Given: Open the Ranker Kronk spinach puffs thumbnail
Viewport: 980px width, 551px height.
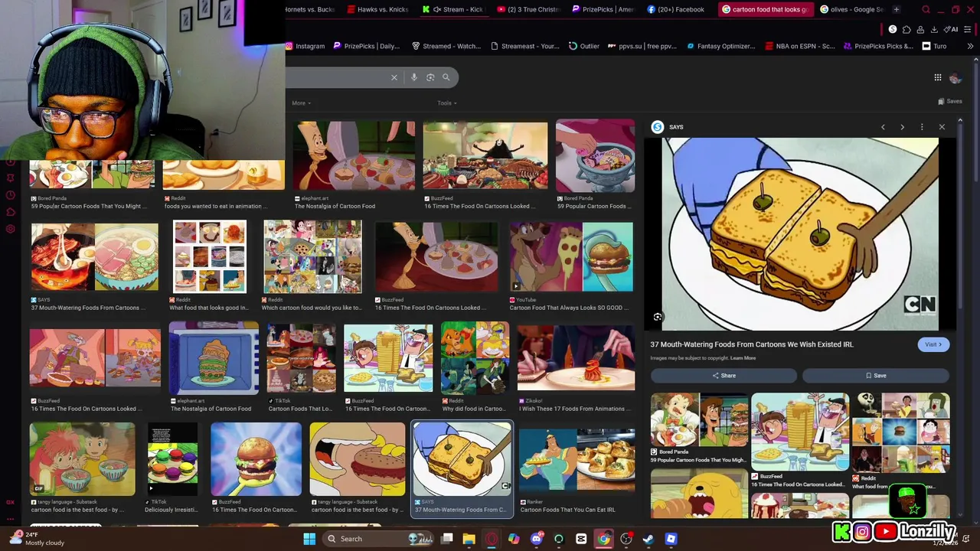Looking at the screenshot, I should coord(577,459).
